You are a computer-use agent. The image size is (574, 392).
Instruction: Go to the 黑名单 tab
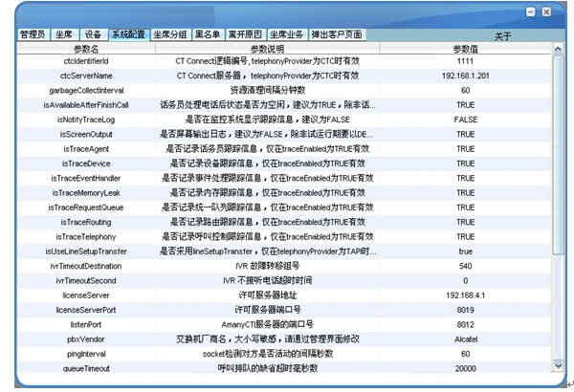point(208,34)
